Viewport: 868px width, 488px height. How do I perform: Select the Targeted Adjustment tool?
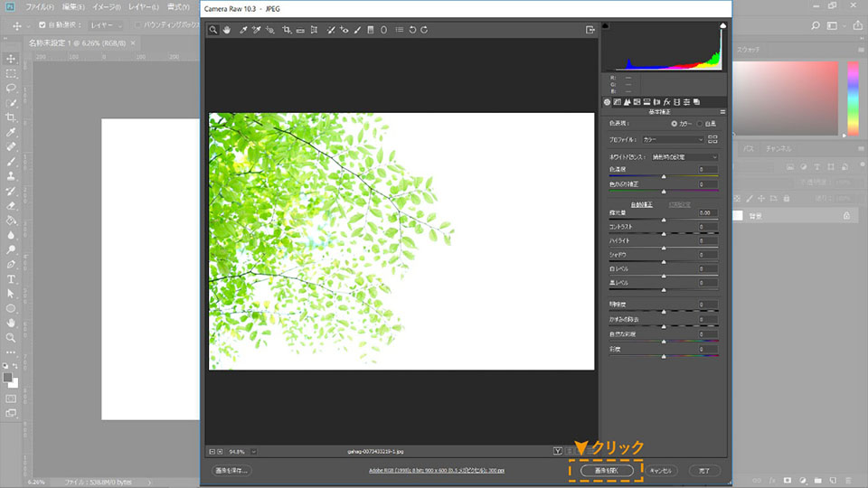270,30
